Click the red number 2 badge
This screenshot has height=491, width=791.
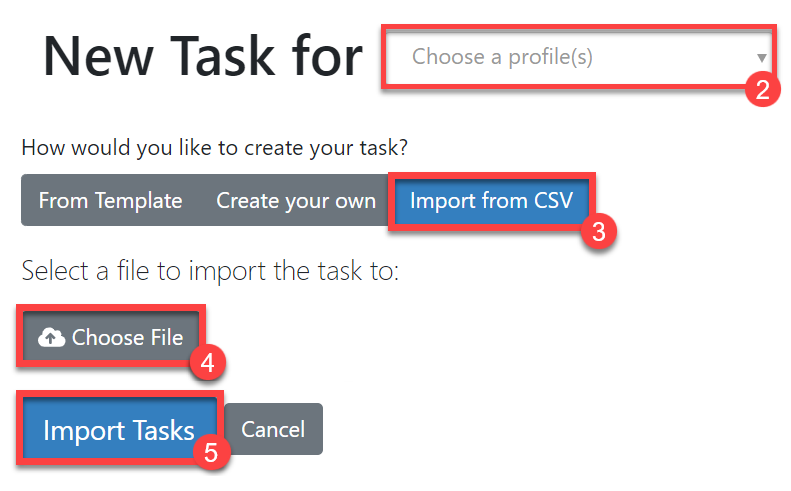pos(762,90)
